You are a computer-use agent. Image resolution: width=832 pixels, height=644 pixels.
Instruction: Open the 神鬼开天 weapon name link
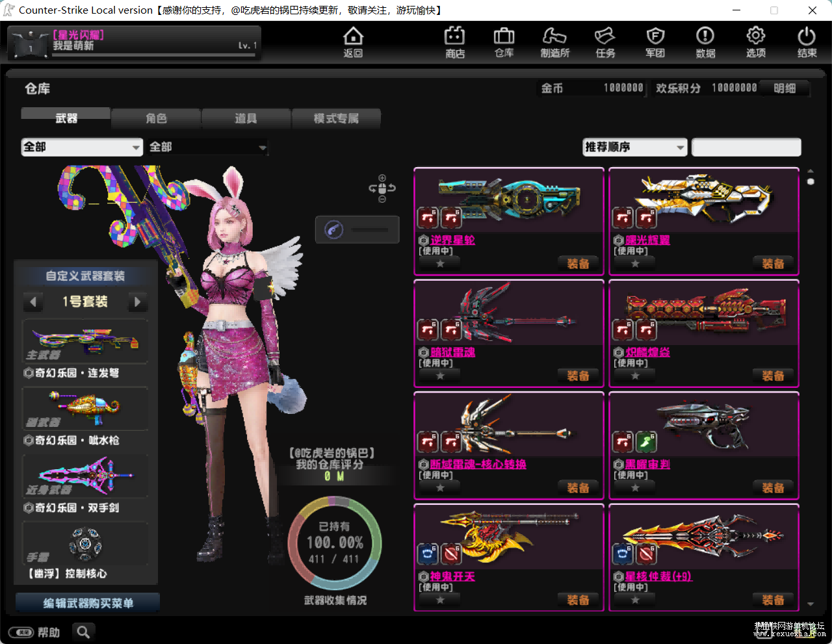coord(452,576)
